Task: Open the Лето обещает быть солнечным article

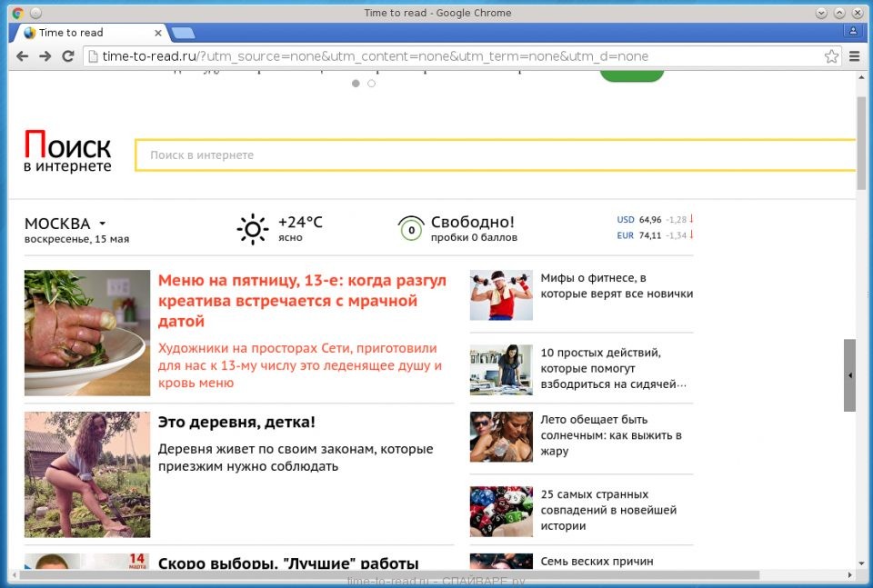Action: 611,435
